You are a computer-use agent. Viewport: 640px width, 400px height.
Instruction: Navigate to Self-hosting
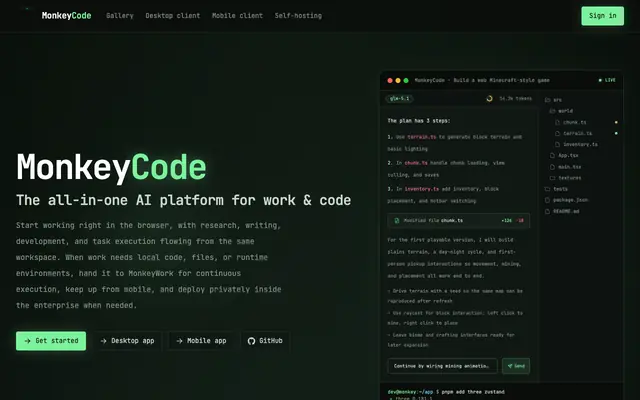click(298, 16)
